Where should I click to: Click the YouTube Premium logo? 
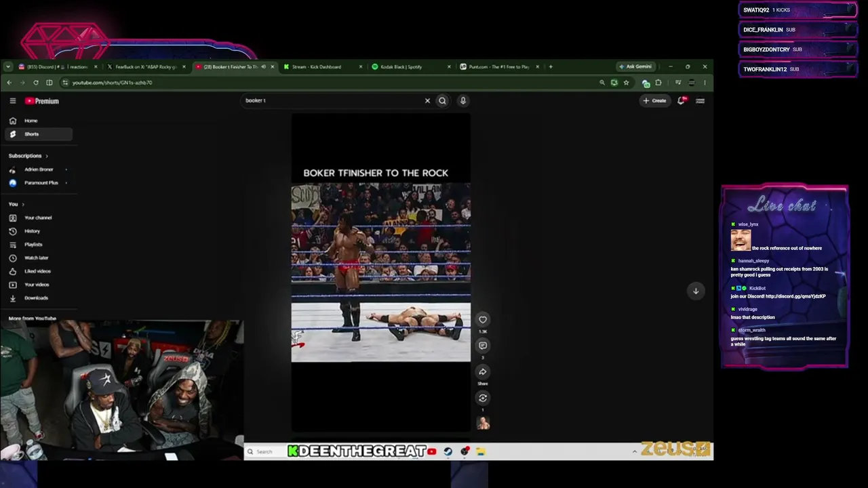tap(42, 101)
